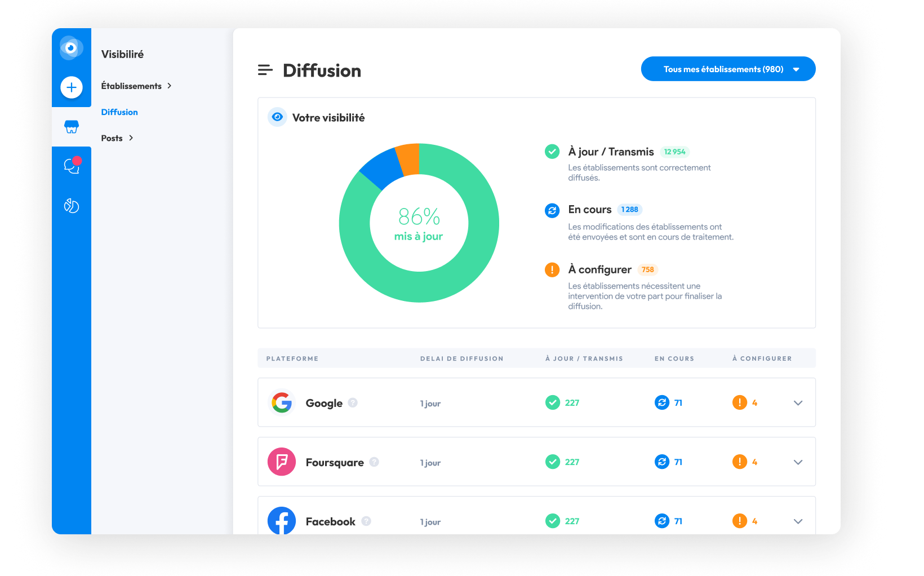
Task: Click the app logo at the sidebar top
Action: click(71, 48)
